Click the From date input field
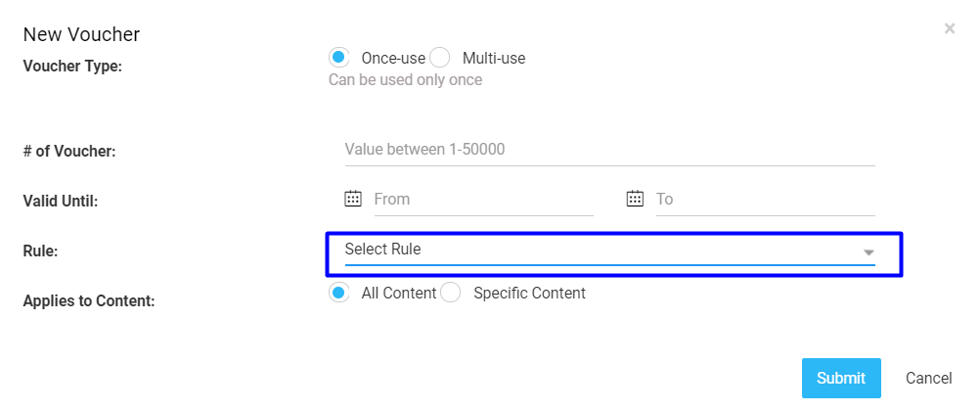Screen dimensions: 980x411 click(484, 200)
